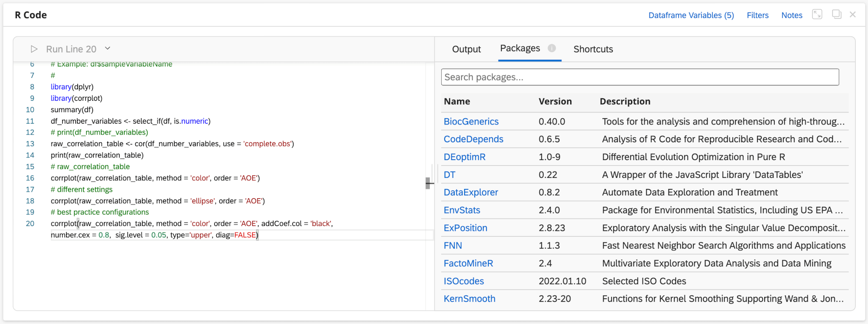Click line number 20 in gutter
This screenshot has height=324, width=868.
coord(30,224)
